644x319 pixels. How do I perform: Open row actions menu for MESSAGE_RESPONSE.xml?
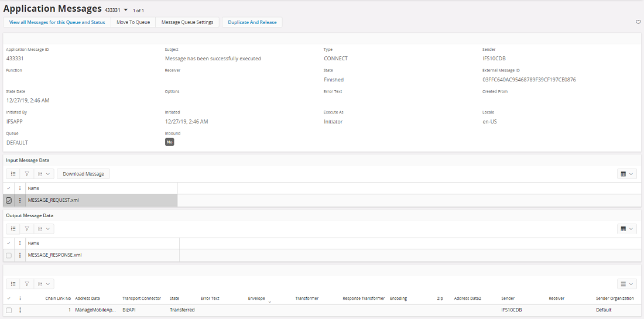pyautogui.click(x=20, y=255)
